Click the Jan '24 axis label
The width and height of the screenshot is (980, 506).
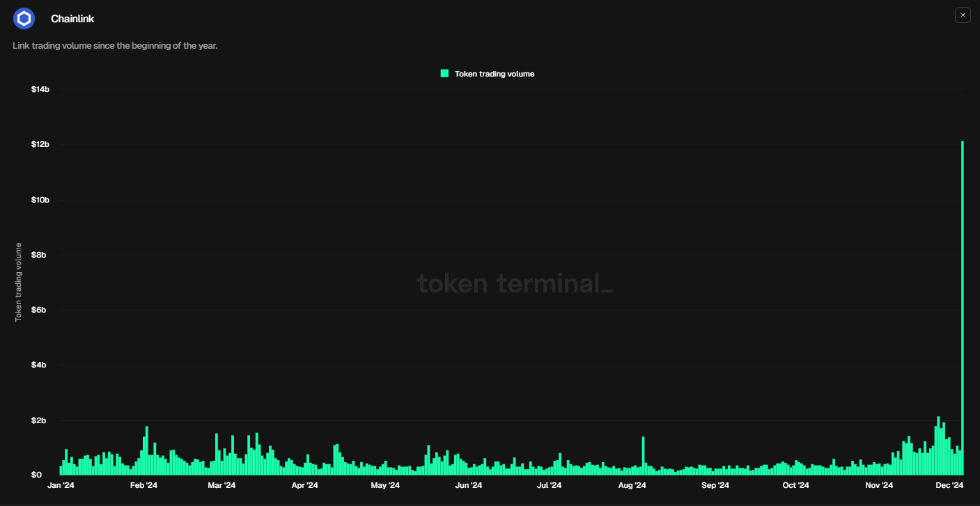click(61, 485)
